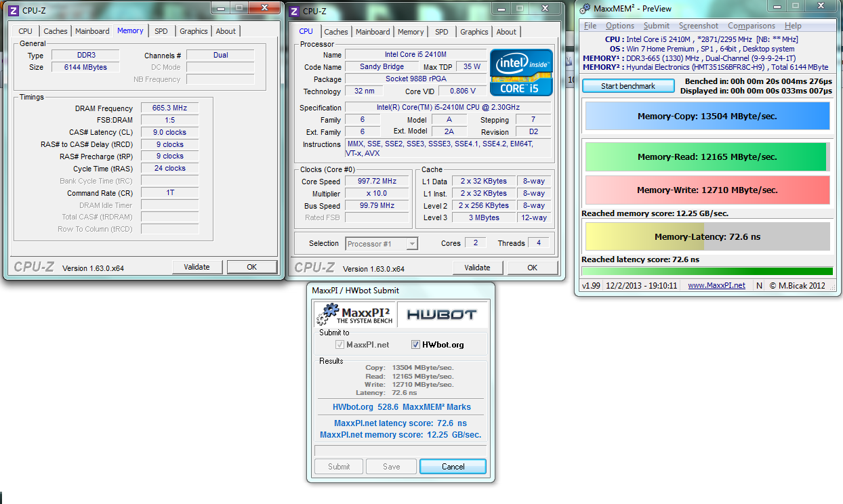Click Validate in the Memory CPU-Z window
Screen dimensions: 843x504
[x=197, y=267]
